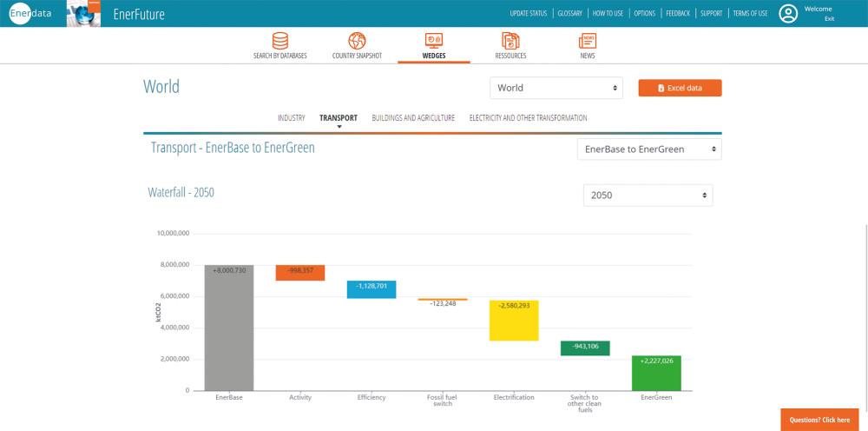
Task: Switch to Buildings and Agriculture tab
Action: pos(413,118)
